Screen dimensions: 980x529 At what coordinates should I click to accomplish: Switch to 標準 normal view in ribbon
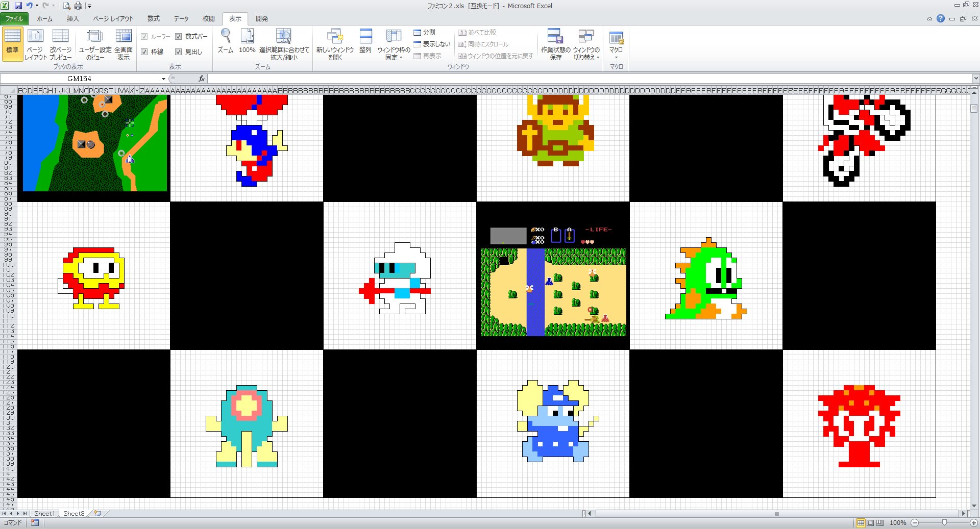[x=12, y=44]
